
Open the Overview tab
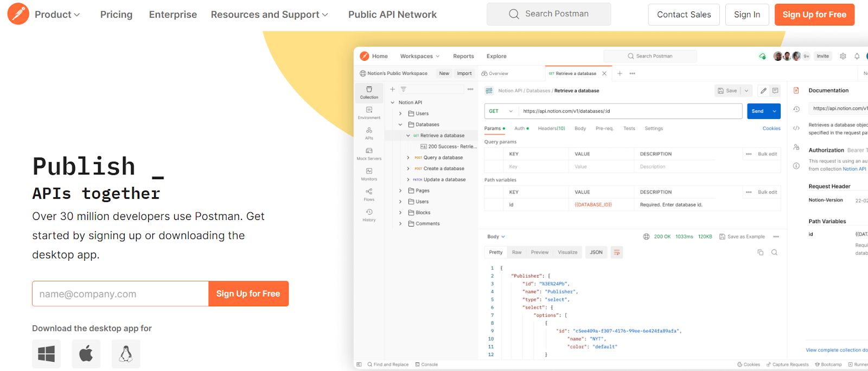point(495,73)
